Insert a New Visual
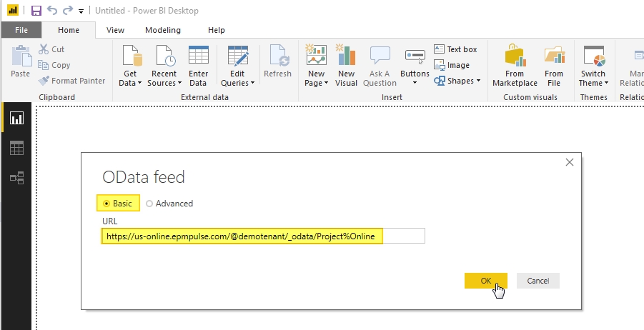Screen dimensions: 644x330 tap(346, 66)
